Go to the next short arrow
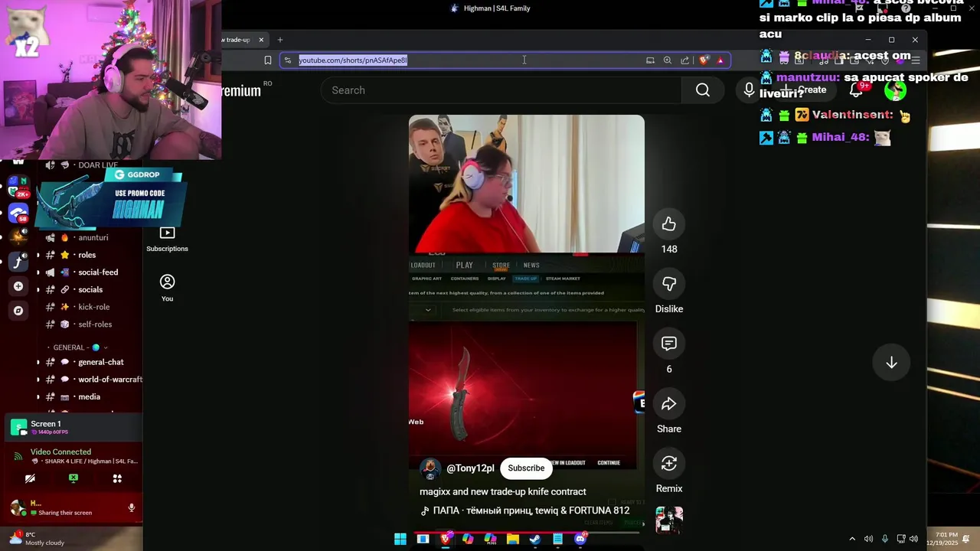Viewport: 980px width, 551px height. coord(891,363)
